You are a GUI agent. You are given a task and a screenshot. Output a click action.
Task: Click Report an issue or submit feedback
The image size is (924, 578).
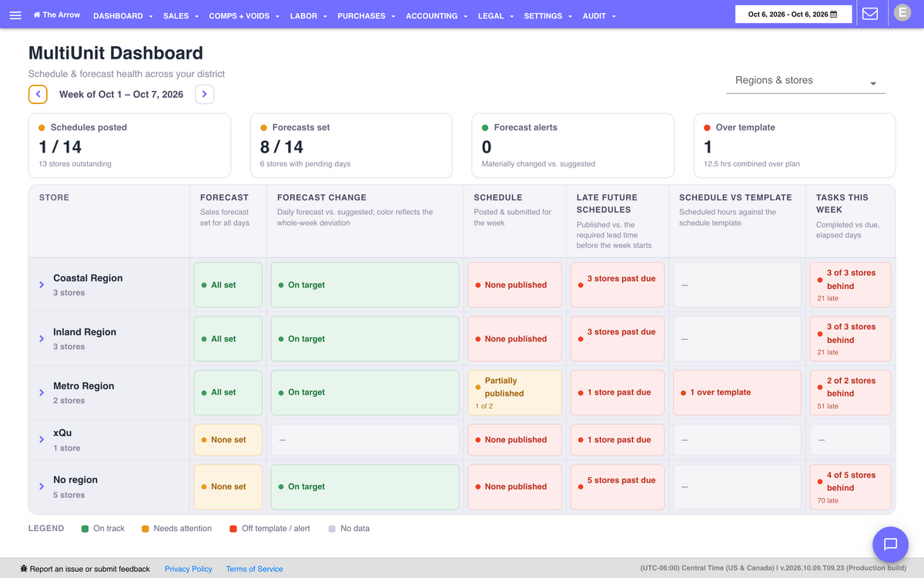tap(85, 569)
